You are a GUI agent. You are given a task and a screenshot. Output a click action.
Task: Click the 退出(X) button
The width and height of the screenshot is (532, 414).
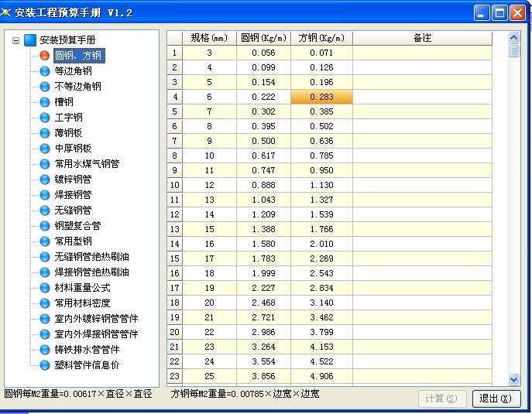coord(496,399)
